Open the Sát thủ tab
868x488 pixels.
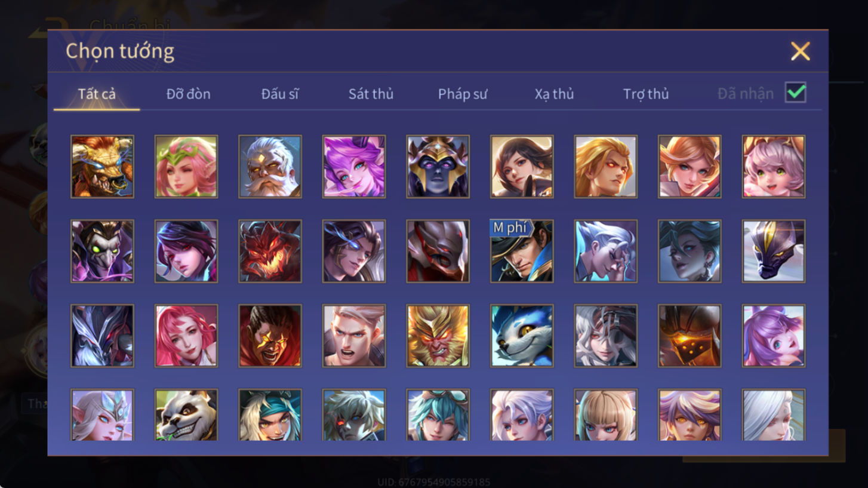tap(371, 94)
